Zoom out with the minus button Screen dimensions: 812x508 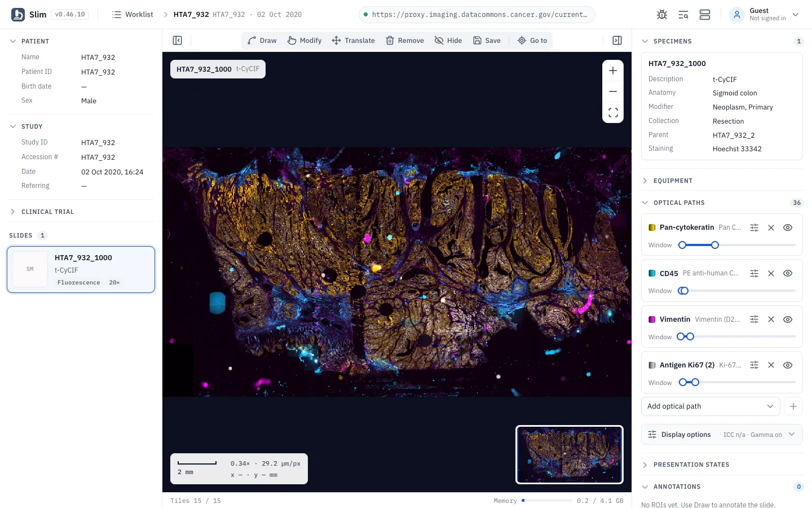tap(613, 91)
